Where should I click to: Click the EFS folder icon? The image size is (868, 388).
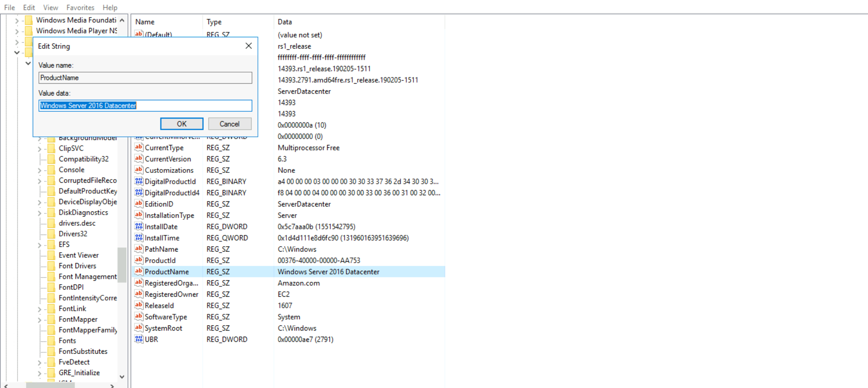(51, 245)
